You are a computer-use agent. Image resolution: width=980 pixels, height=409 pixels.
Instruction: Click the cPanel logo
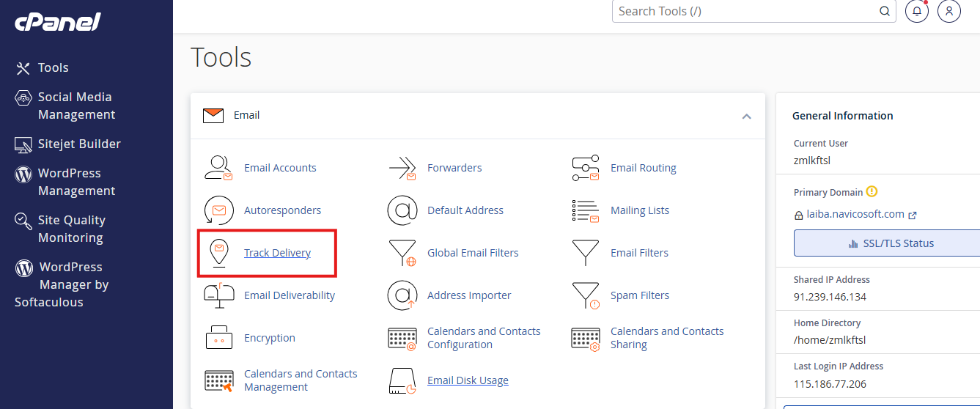(58, 22)
